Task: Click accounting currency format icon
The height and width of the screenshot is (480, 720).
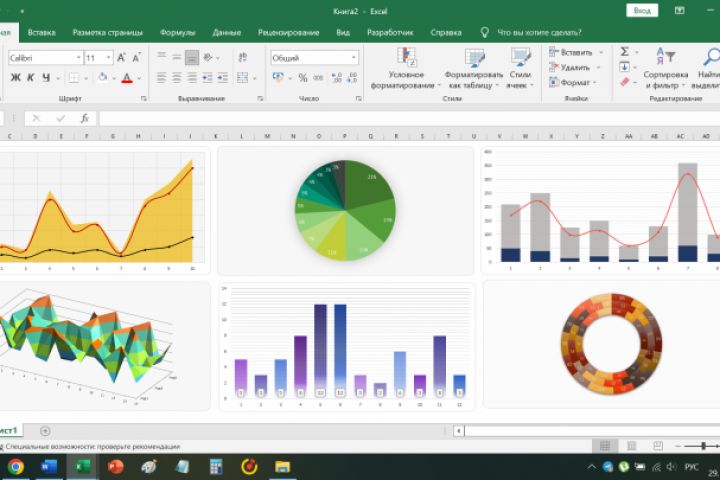Action: click(278, 77)
